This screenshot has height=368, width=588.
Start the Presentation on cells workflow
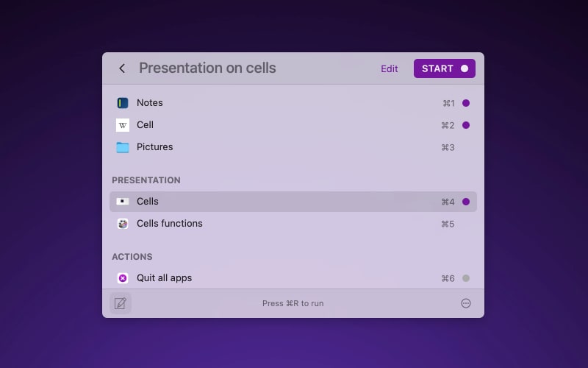pyautogui.click(x=445, y=68)
